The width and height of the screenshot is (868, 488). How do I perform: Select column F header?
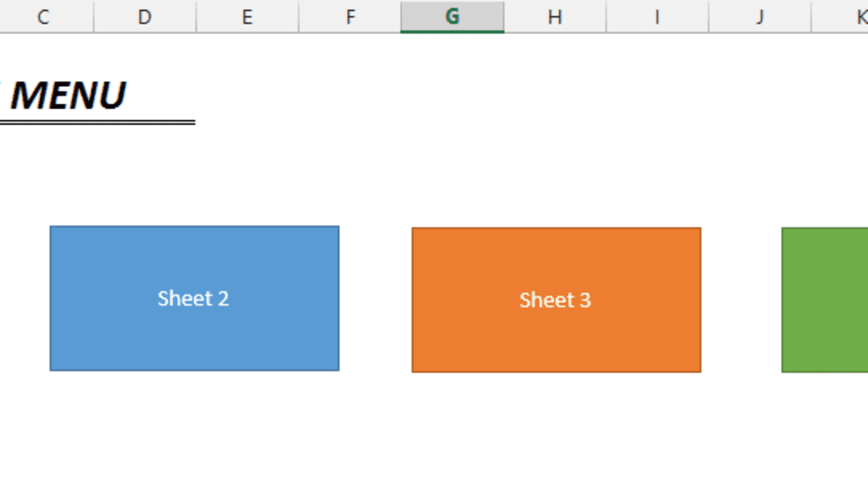[x=349, y=16]
